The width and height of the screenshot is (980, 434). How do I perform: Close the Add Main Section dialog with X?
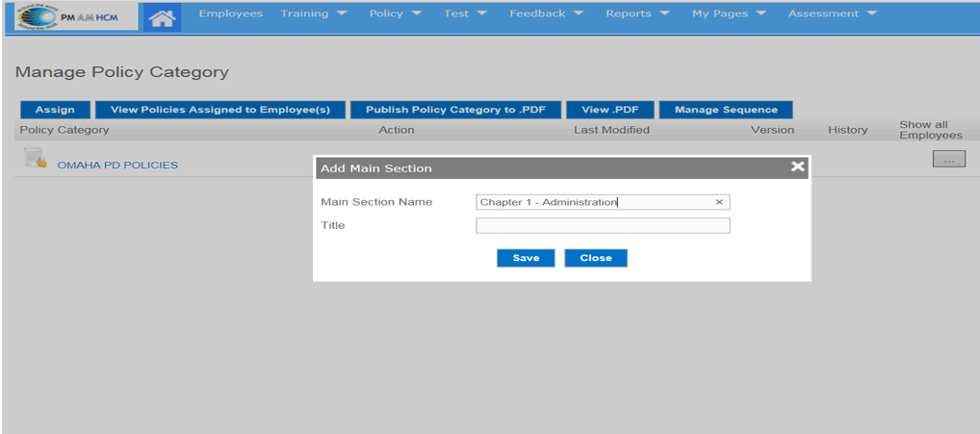click(x=797, y=166)
